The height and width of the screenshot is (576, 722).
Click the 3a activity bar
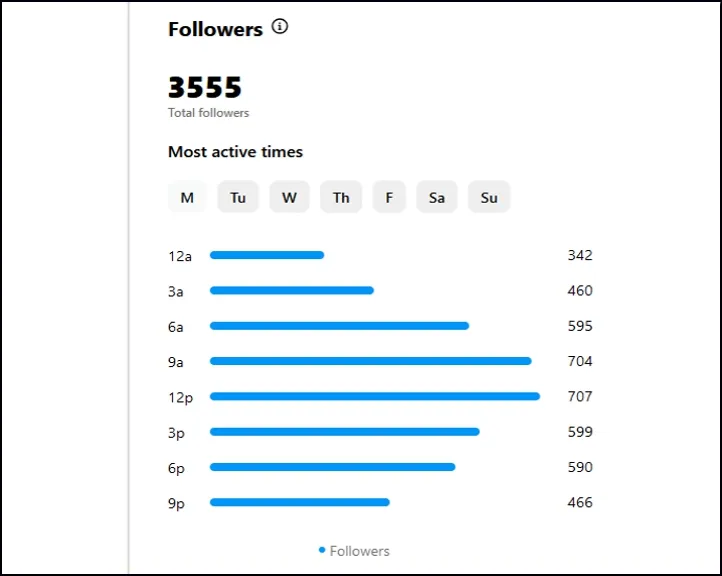(292, 291)
